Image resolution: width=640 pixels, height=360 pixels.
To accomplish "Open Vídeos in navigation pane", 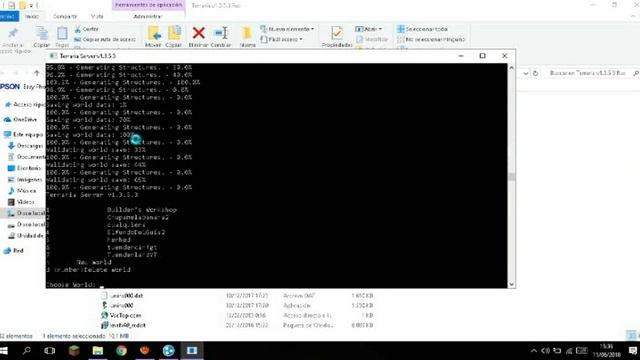I will click(21, 202).
